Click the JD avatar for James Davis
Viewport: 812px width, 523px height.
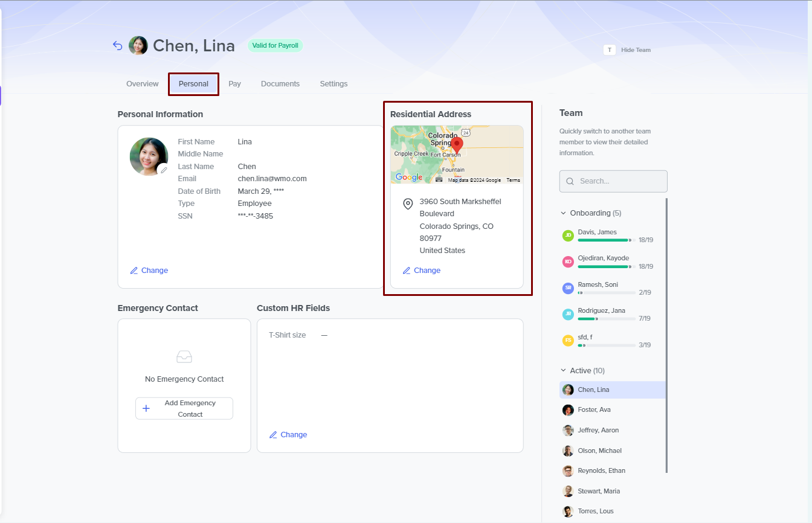(x=568, y=236)
